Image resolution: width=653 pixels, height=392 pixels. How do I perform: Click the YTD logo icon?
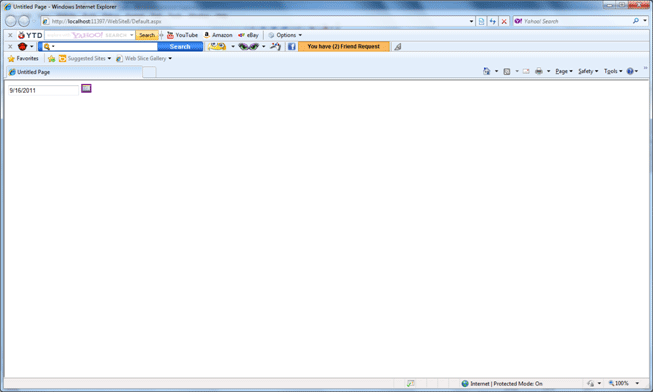click(x=30, y=35)
